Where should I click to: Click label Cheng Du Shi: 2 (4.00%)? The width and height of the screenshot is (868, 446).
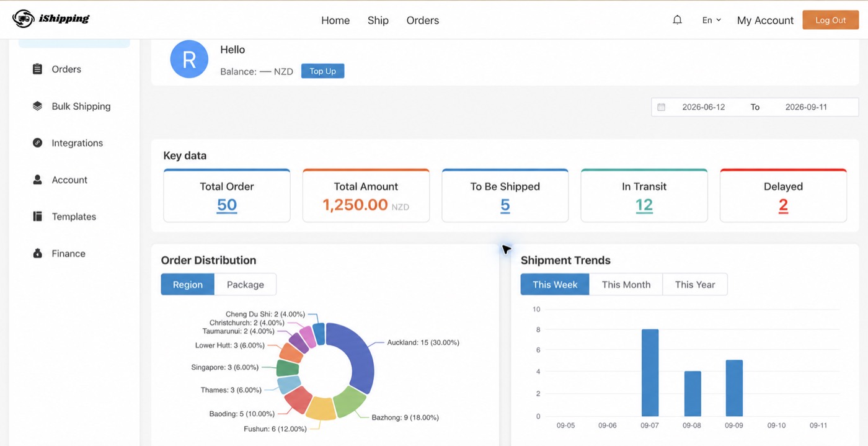265,314
